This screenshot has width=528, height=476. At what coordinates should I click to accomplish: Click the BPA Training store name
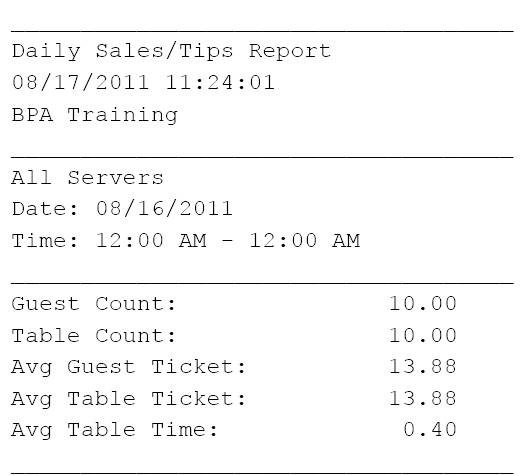95,115
